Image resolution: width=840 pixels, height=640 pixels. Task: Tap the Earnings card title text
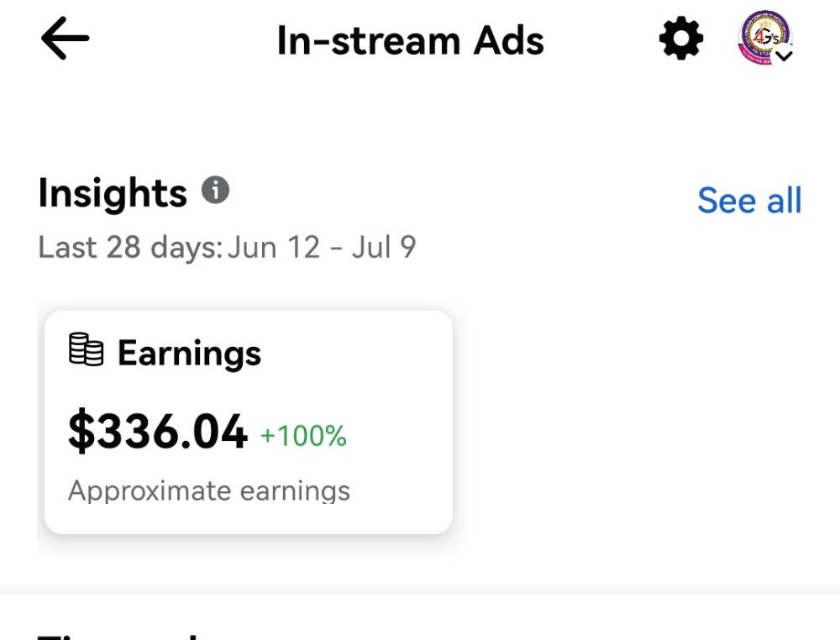point(189,354)
